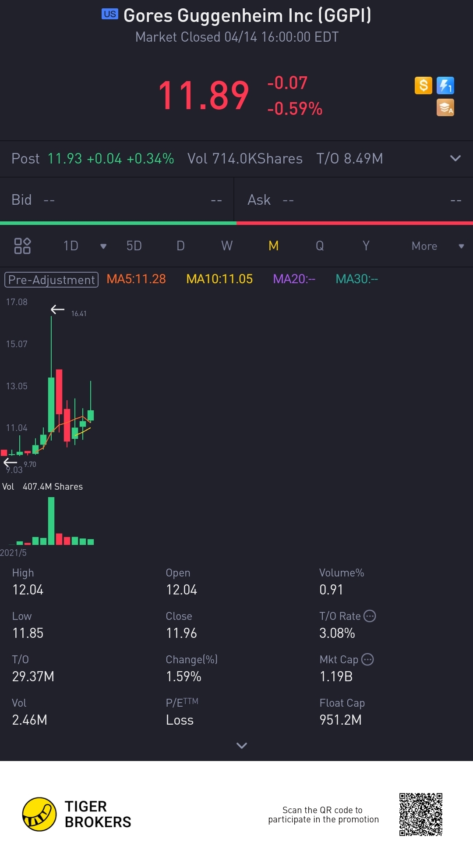Open T/O Rate info bubble
The image size is (473, 868).
click(x=370, y=616)
